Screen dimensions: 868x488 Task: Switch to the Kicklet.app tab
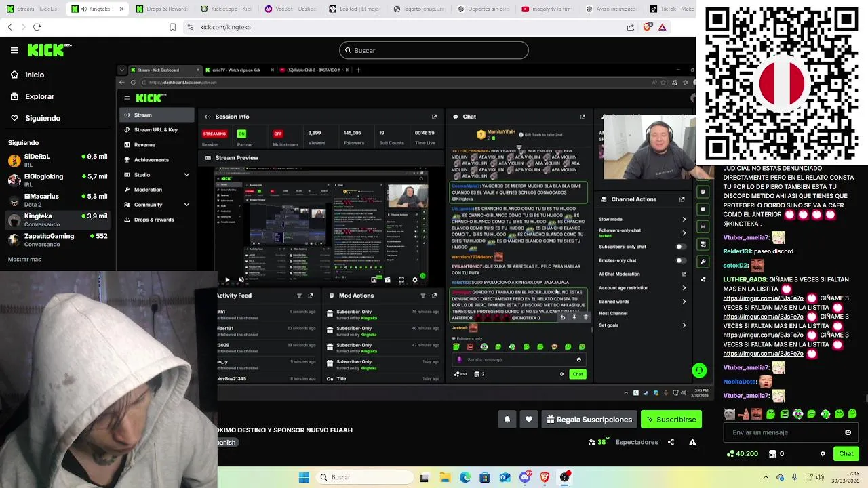pos(226,9)
